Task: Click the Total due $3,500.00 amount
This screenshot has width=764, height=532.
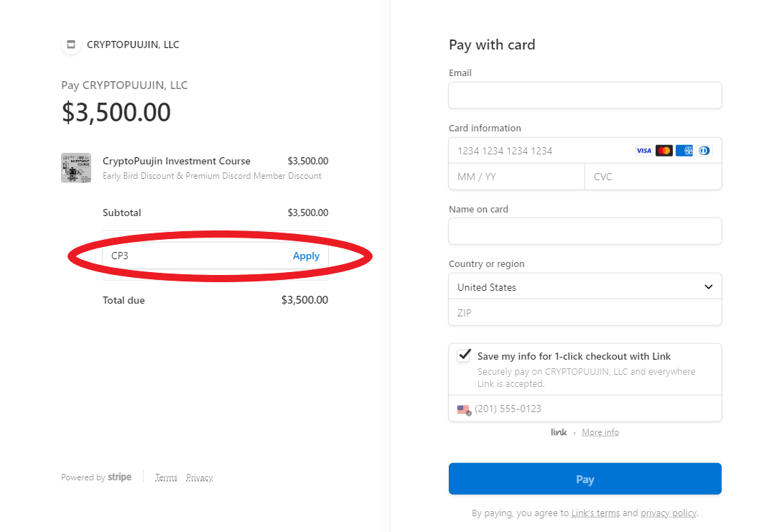Action: click(304, 300)
